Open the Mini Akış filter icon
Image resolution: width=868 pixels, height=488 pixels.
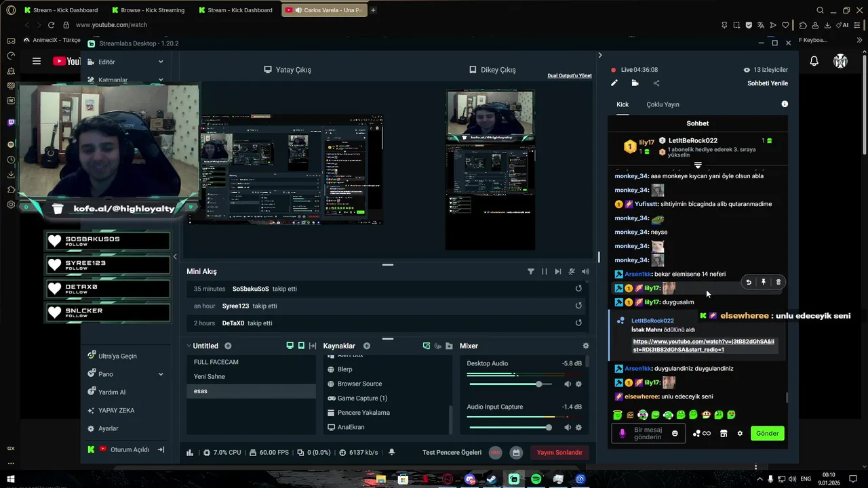click(x=531, y=272)
